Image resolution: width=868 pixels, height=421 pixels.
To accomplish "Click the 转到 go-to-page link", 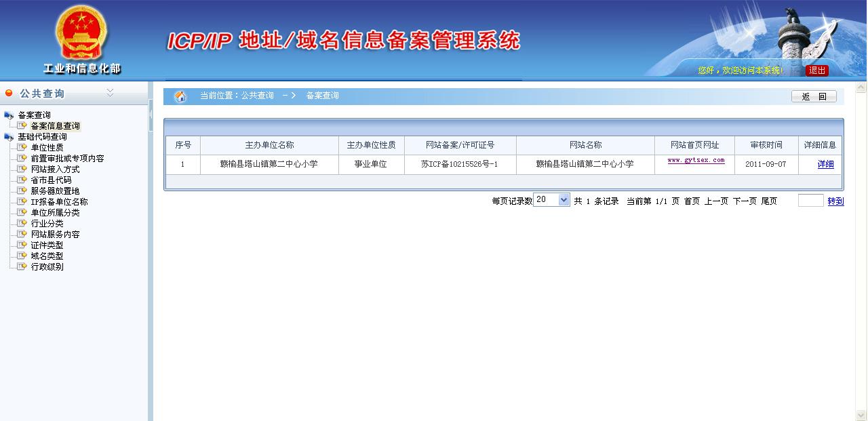I will [x=835, y=201].
